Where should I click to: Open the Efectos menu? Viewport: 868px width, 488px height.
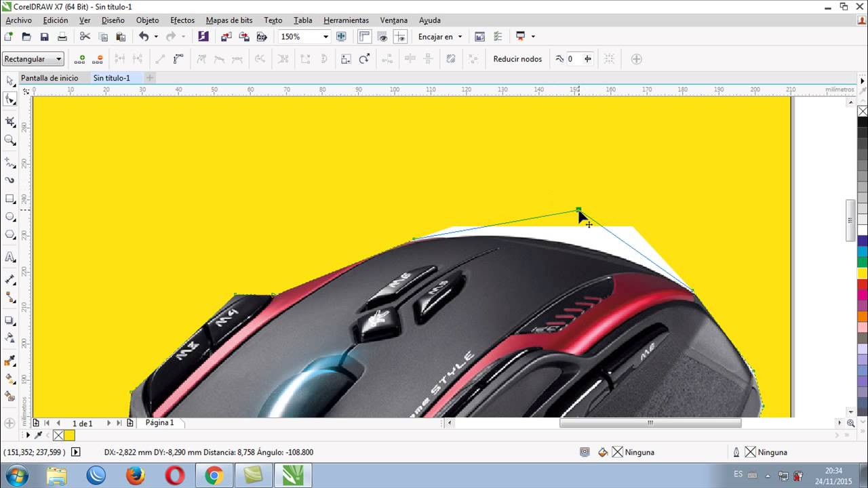(x=182, y=20)
